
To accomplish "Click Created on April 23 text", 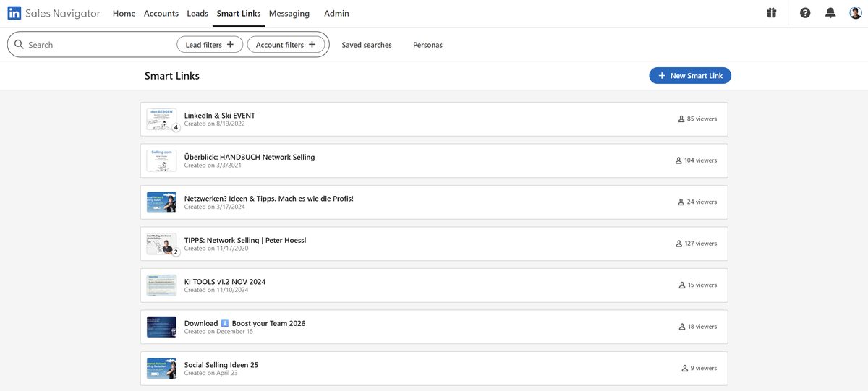I will point(211,374).
